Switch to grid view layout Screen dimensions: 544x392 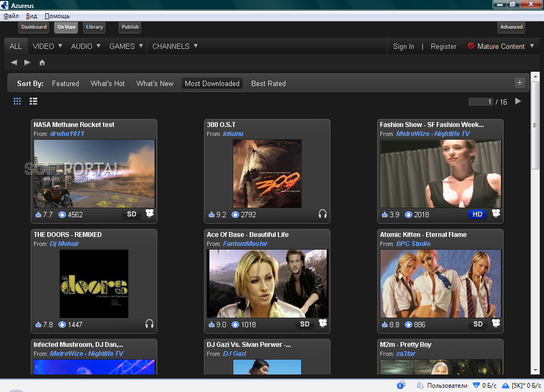[18, 101]
